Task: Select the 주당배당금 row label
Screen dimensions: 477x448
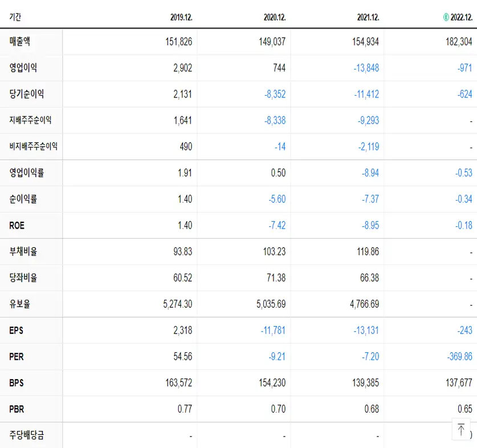Action: click(x=28, y=435)
